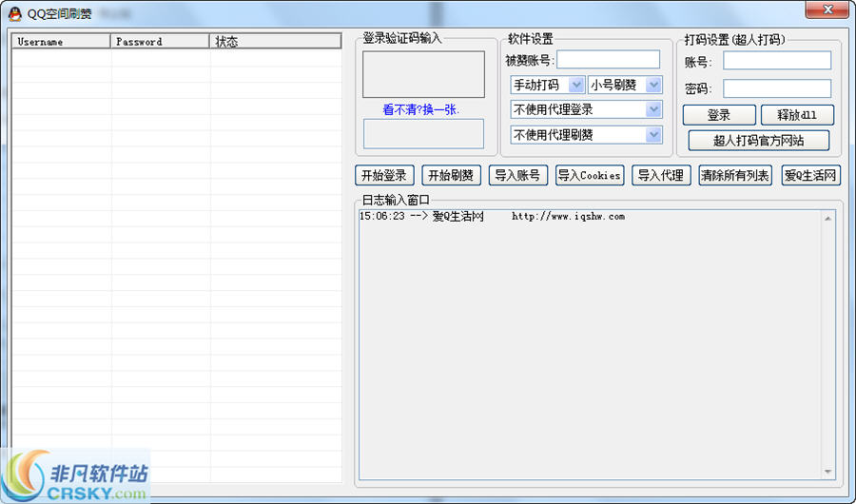Image resolution: width=856 pixels, height=504 pixels.
Task: Click log scrollbar down arrow
Action: click(x=828, y=472)
